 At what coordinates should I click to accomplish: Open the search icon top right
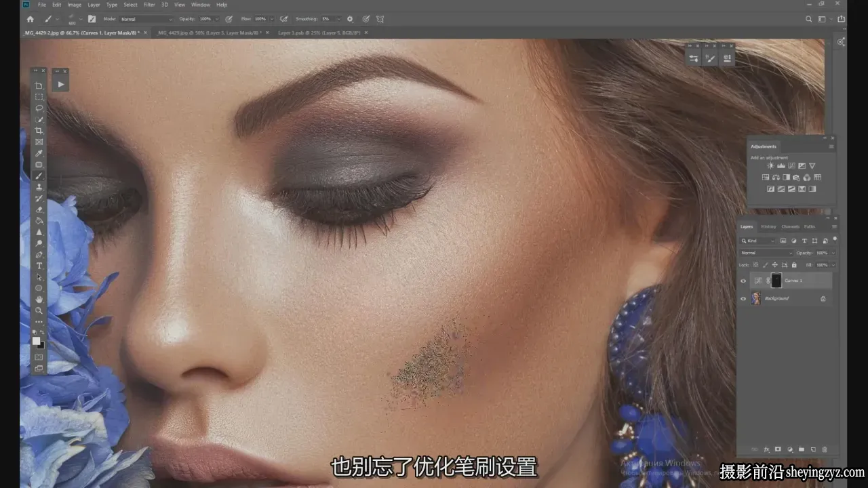click(x=808, y=19)
